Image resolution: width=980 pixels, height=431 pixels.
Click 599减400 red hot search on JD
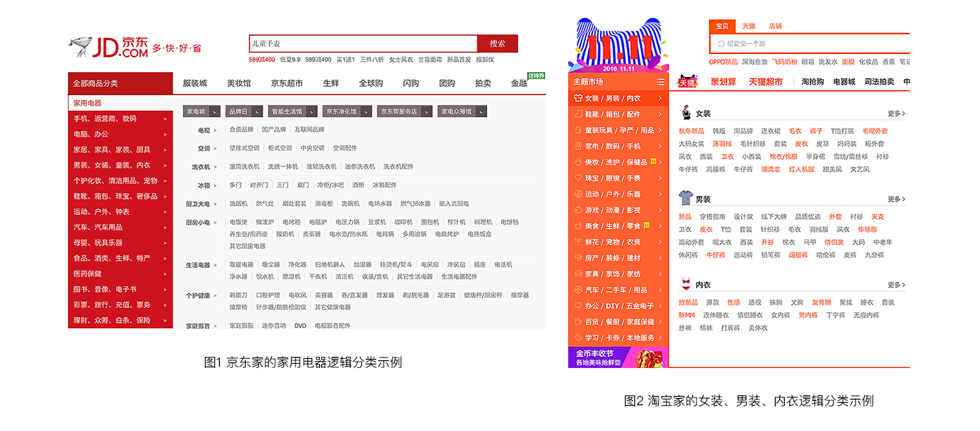(x=262, y=60)
